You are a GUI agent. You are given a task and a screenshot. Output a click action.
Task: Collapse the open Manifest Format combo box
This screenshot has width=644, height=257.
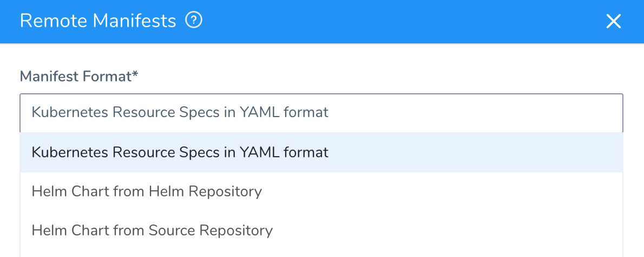(x=321, y=113)
